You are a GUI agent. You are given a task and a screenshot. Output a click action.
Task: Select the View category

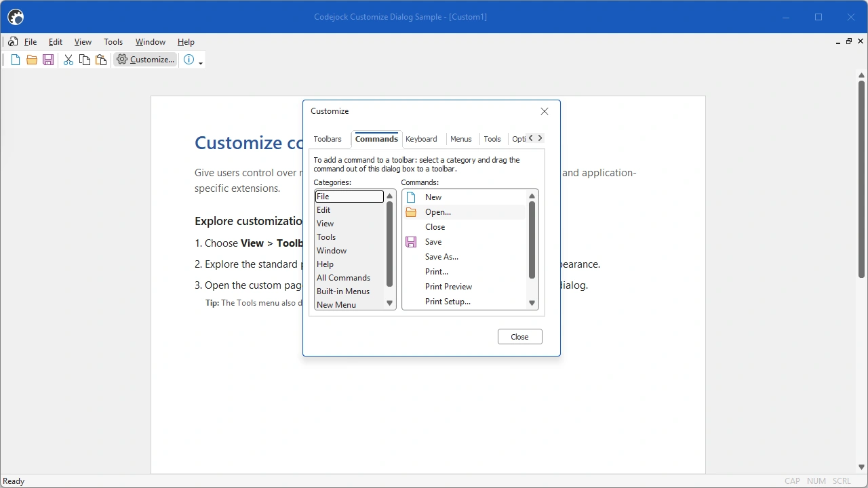(x=349, y=224)
